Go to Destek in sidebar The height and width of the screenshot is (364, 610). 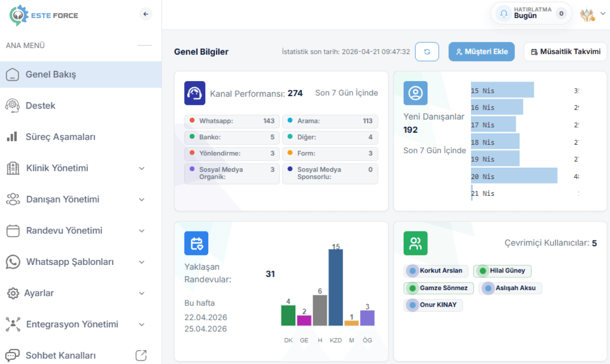pyautogui.click(x=41, y=106)
